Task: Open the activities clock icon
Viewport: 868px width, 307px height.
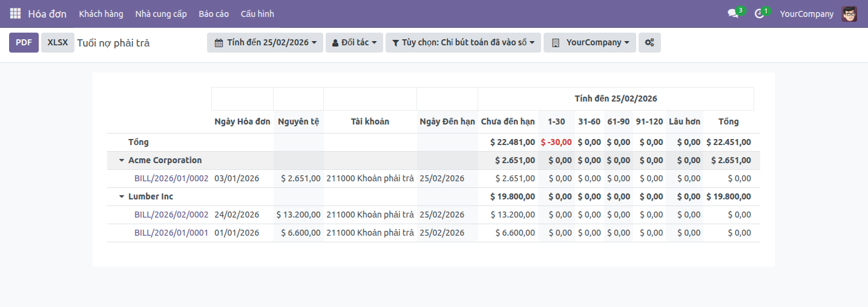Action: click(760, 14)
